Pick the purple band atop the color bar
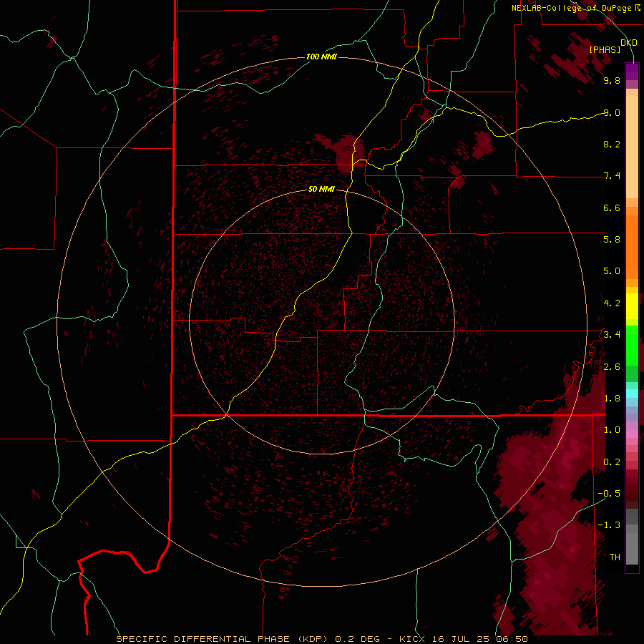Screen dimensions: 644x644 pos(632,72)
